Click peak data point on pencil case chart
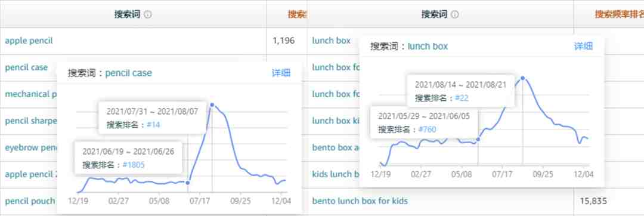The height and width of the screenshot is (216, 644). click(212, 104)
